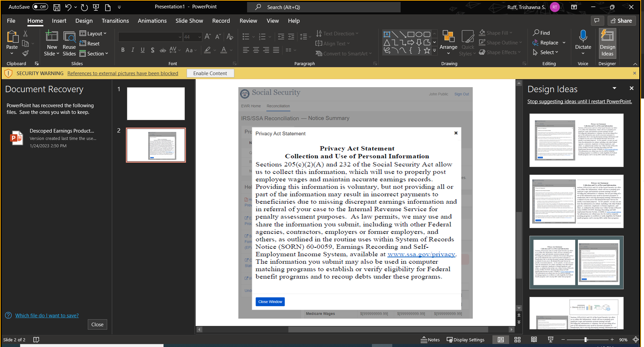Click 'Which file do I want to save?' link

(47, 315)
